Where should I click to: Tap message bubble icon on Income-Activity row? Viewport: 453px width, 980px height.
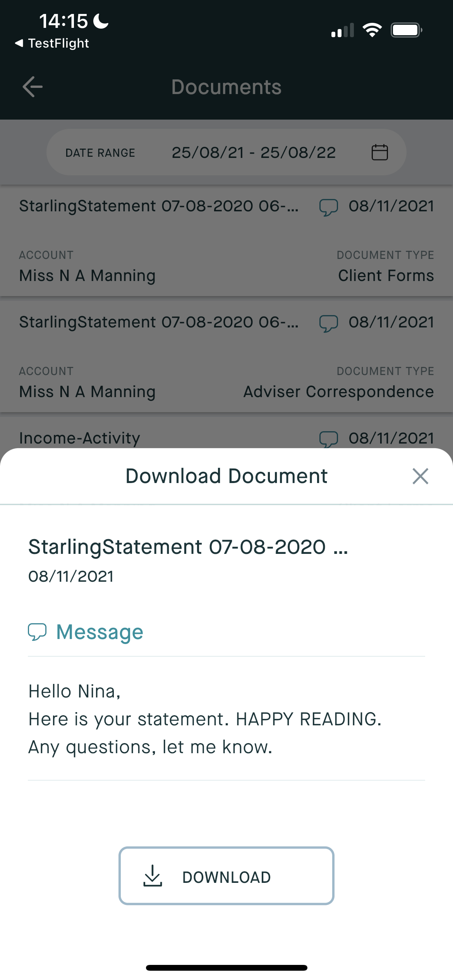[328, 439]
